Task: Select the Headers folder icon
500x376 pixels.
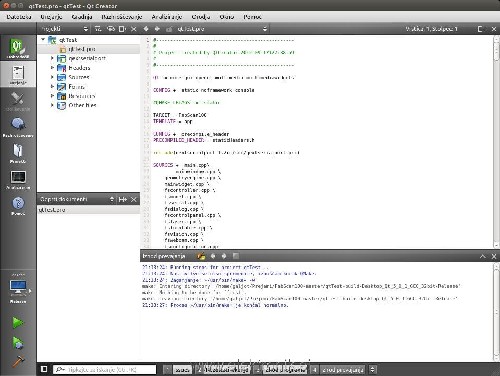Action: coord(61,68)
